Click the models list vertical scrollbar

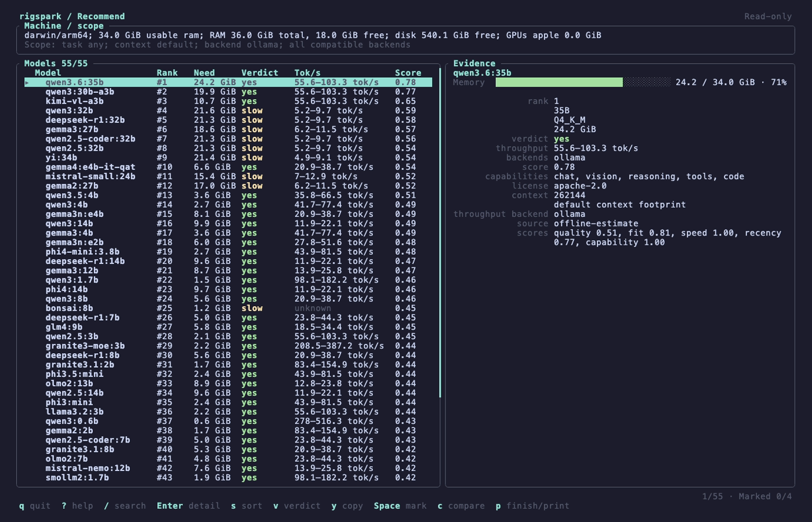click(x=440, y=233)
